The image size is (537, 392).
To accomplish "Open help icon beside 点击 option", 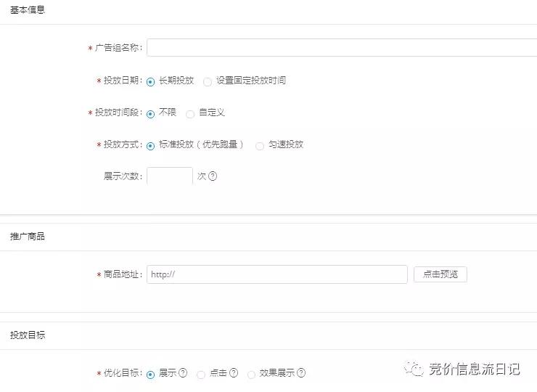I will pyautogui.click(x=234, y=373).
